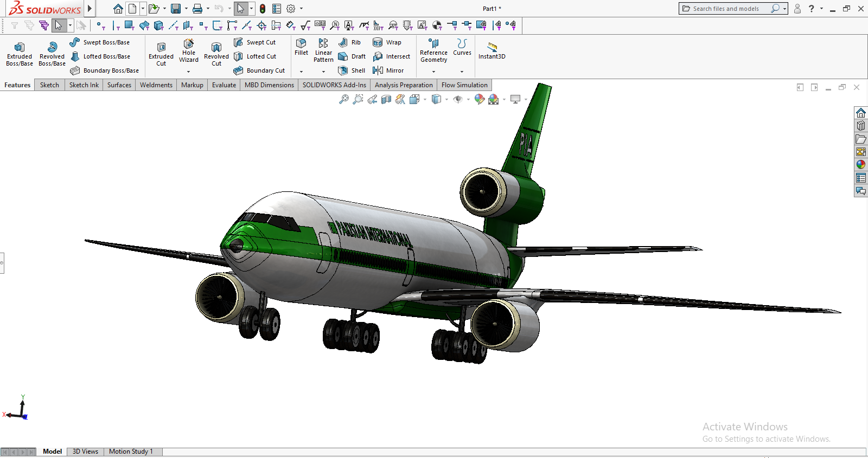The width and height of the screenshot is (868, 458).
Task: Toggle the Filter Surface Bodies selection filter
Action: (144, 25)
